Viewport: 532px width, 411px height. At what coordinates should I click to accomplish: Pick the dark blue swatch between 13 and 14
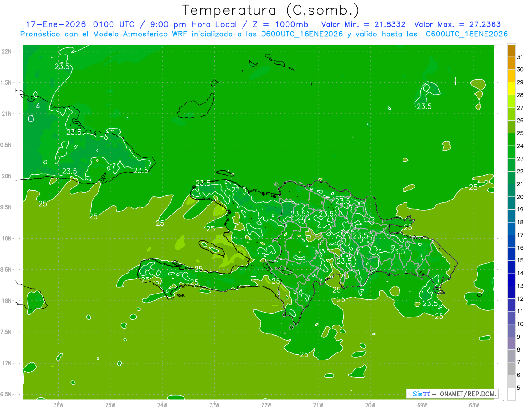pyautogui.click(x=511, y=279)
